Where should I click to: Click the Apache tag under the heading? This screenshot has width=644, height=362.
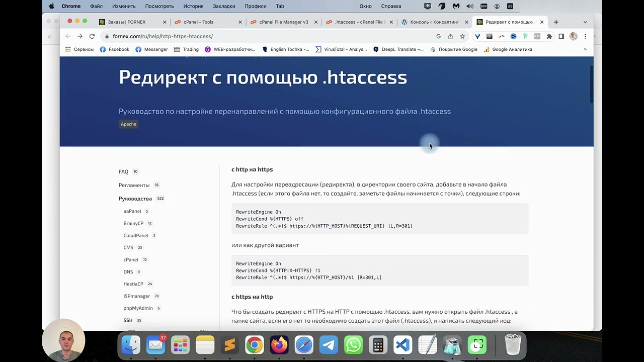pos(128,124)
